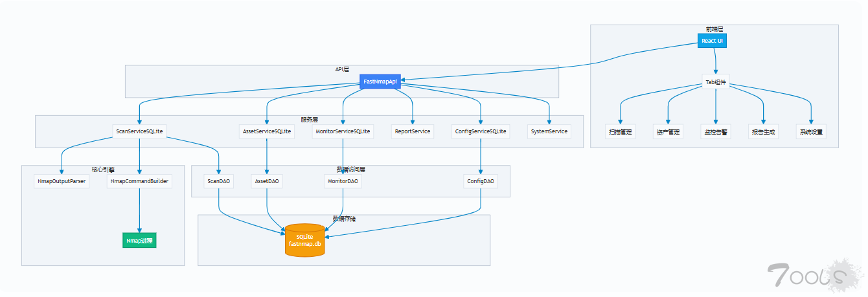Viewport: 868px width, 297px height.
Task: Click the 报告生成 box
Action: pos(763,131)
